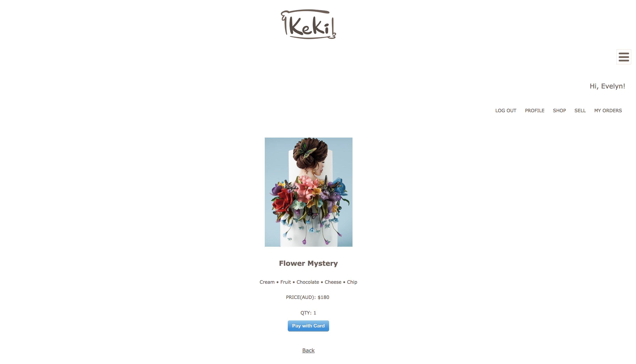The height and width of the screenshot is (364, 636).
Task: Click the PRICE(AUD) $180 text
Action: (308, 297)
